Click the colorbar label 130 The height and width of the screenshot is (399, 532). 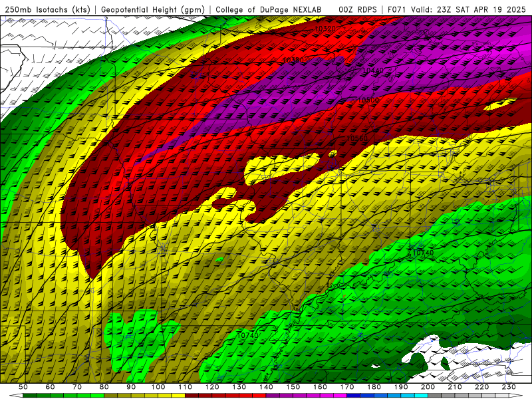[239, 387]
